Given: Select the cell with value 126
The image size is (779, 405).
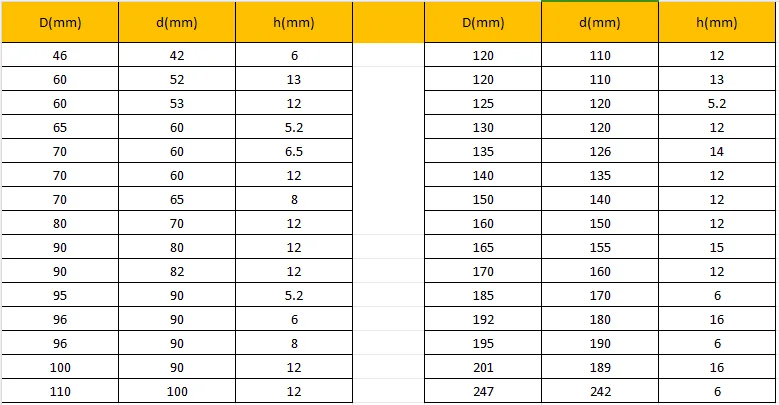Looking at the screenshot, I should click(600, 151).
